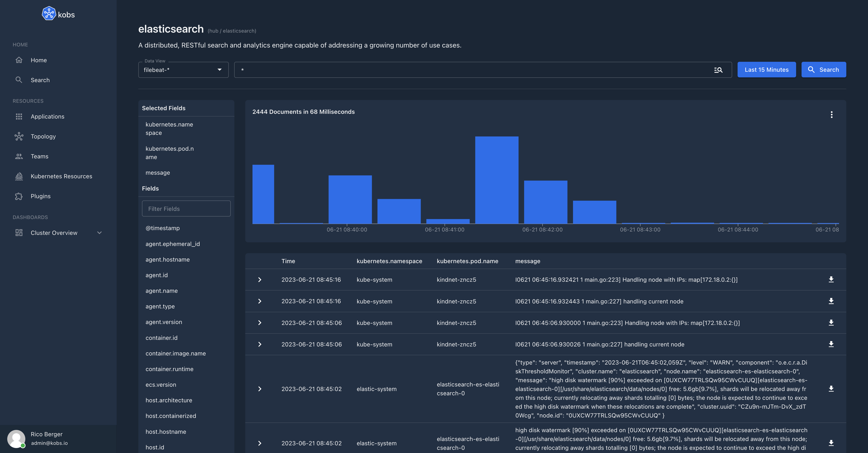Viewport: 868px width, 453px height.
Task: Download the first log row document
Action: (x=831, y=279)
